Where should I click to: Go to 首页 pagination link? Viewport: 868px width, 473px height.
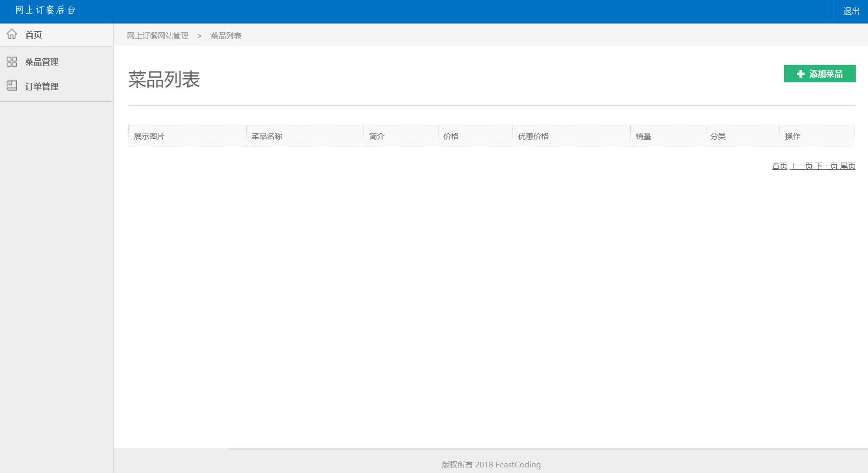click(x=780, y=166)
